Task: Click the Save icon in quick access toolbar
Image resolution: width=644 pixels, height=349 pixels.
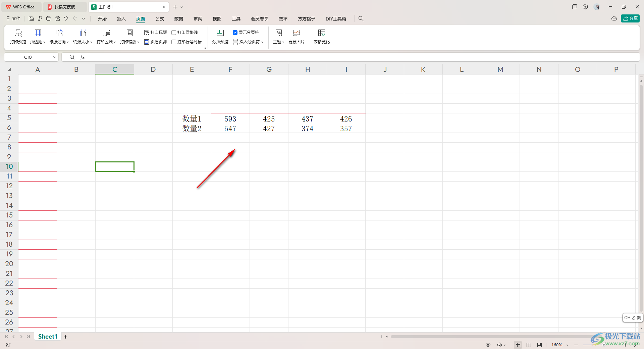Action: pyautogui.click(x=31, y=18)
